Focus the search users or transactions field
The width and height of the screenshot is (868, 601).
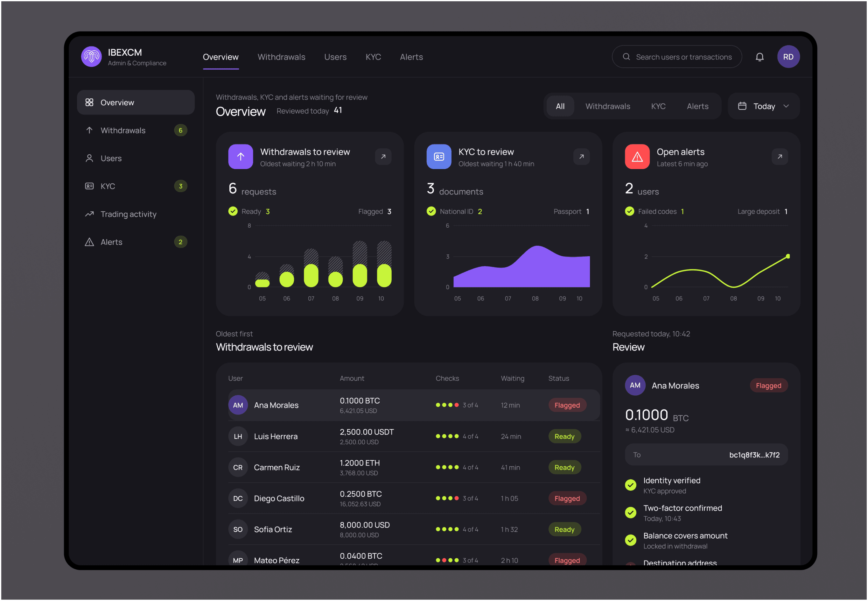[x=677, y=57]
